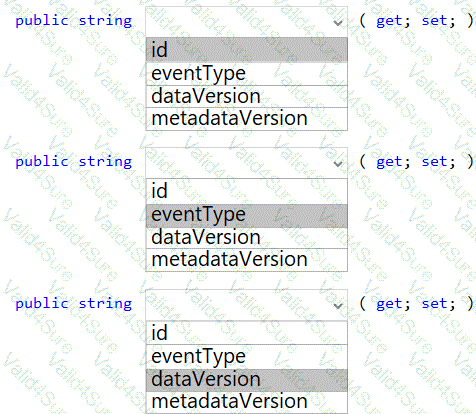Click the first empty combo box field
Viewport: 476px width, 414px height.
coord(246,22)
